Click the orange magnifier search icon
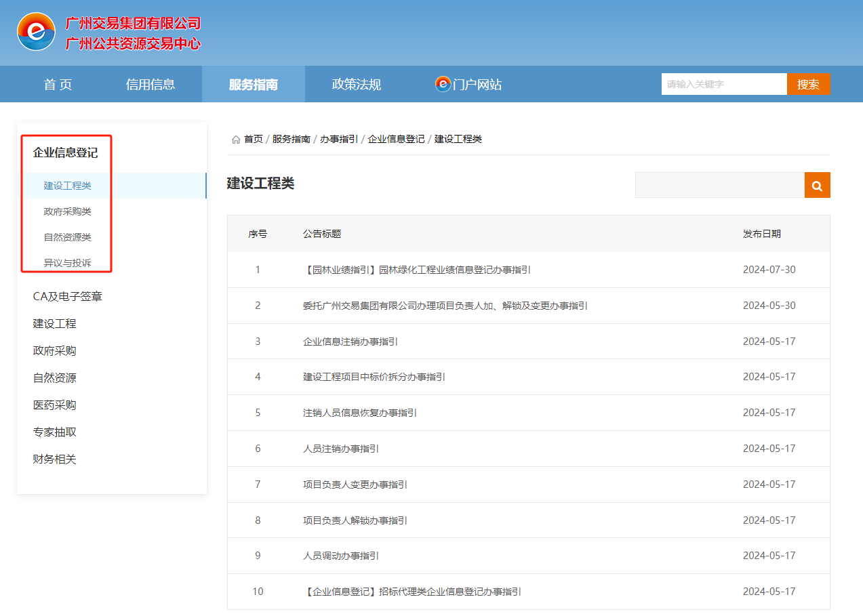863x616 pixels. tap(816, 184)
